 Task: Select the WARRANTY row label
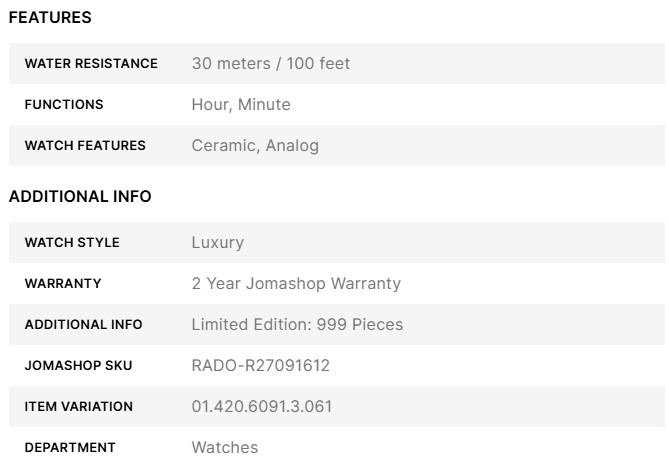coord(63,284)
